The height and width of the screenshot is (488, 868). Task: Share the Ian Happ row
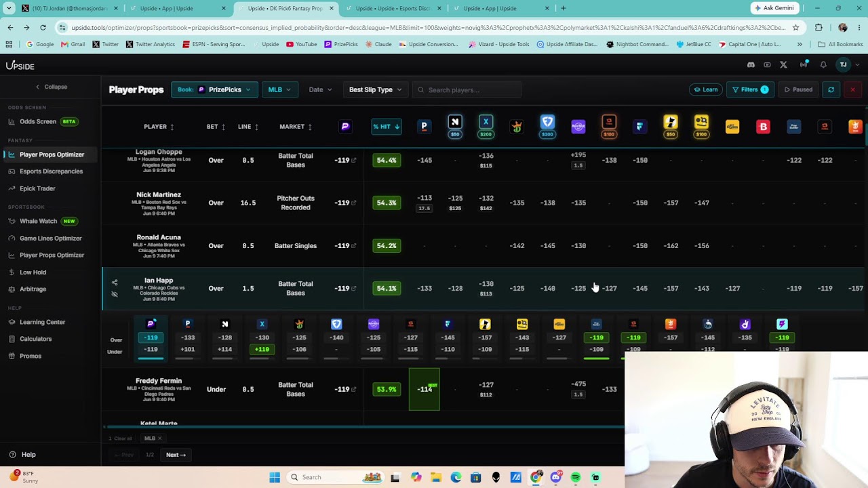[x=115, y=283]
